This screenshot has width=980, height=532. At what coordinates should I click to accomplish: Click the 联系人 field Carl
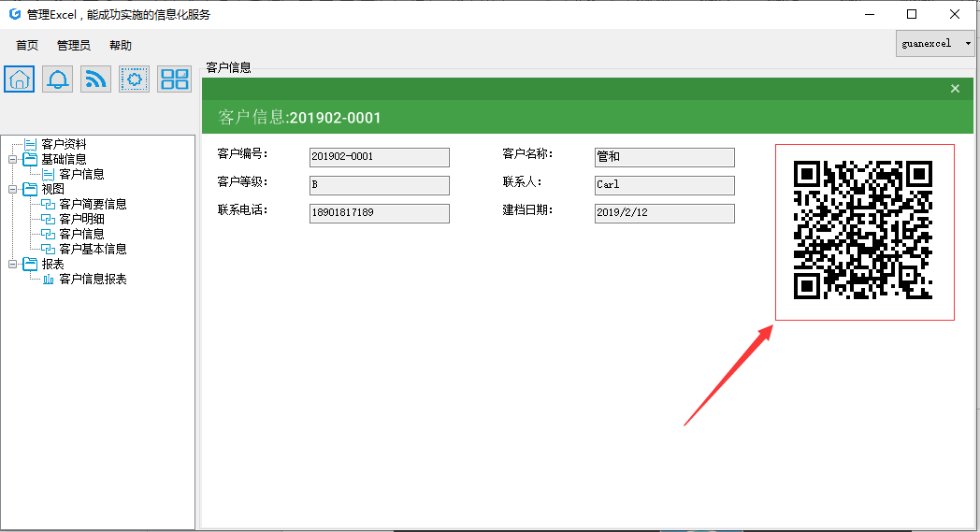[664, 185]
